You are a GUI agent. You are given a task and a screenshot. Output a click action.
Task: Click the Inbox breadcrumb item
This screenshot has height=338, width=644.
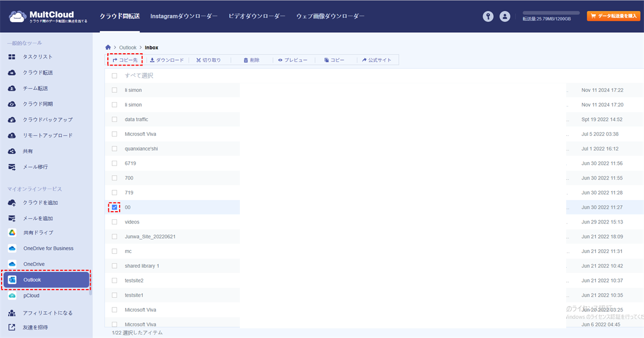(151, 47)
